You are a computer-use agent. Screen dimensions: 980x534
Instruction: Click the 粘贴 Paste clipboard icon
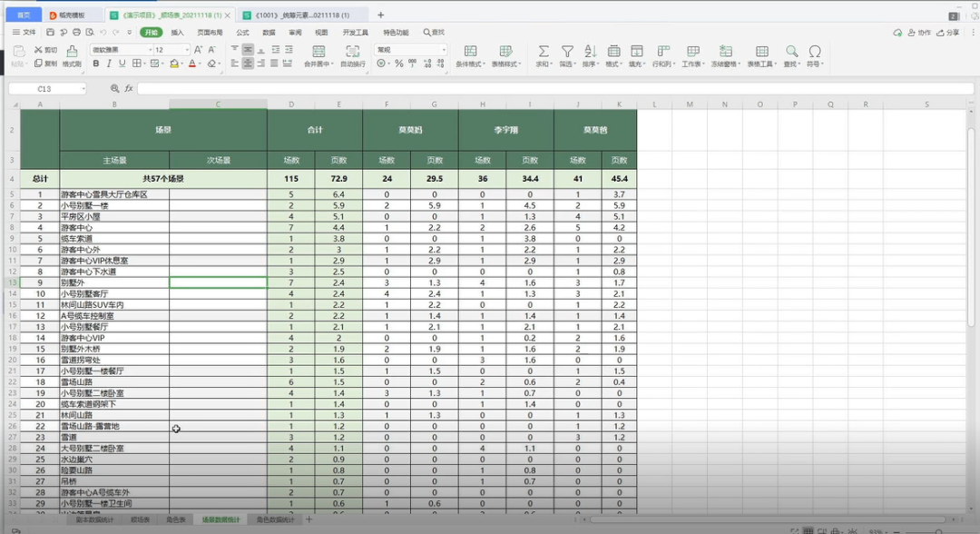19,51
